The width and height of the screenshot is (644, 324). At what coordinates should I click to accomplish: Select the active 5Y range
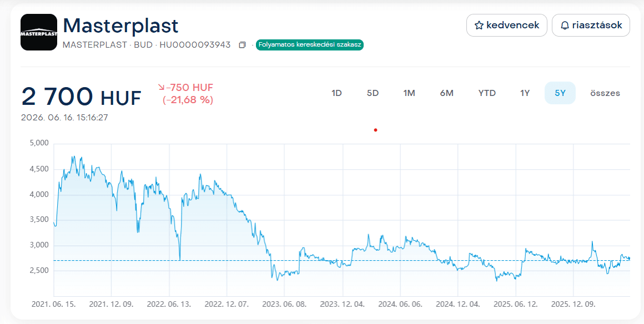560,93
